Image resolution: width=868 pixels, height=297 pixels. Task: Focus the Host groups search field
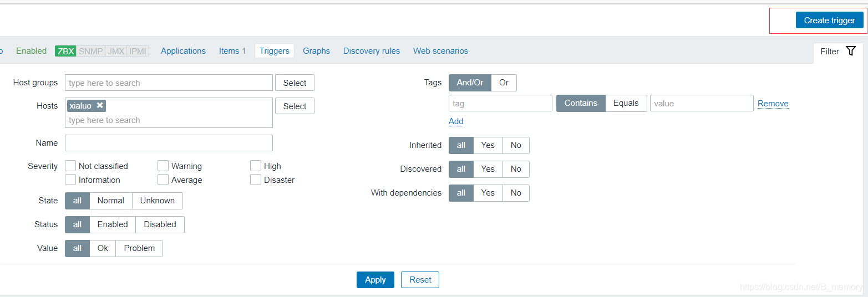(169, 83)
